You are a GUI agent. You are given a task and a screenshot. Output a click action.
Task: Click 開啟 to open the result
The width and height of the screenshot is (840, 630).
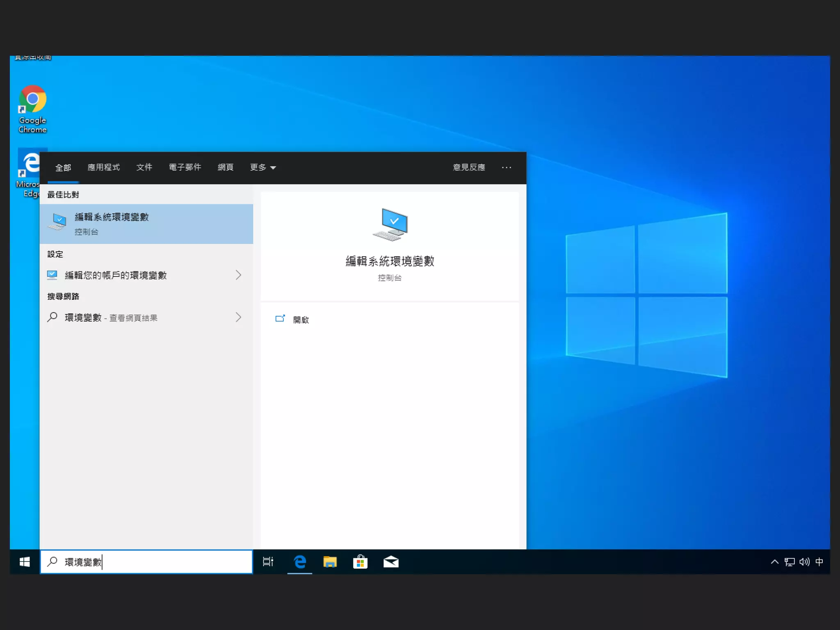tap(300, 320)
